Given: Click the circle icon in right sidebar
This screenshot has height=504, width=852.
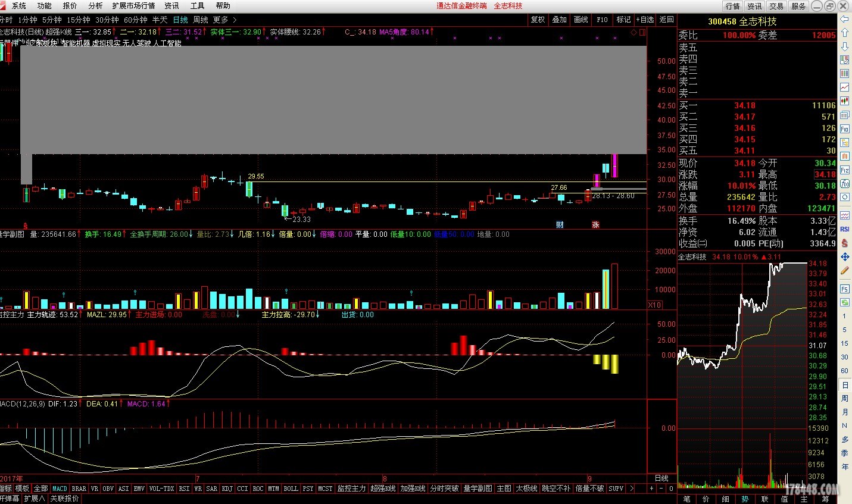Looking at the screenshot, I should (844, 198).
